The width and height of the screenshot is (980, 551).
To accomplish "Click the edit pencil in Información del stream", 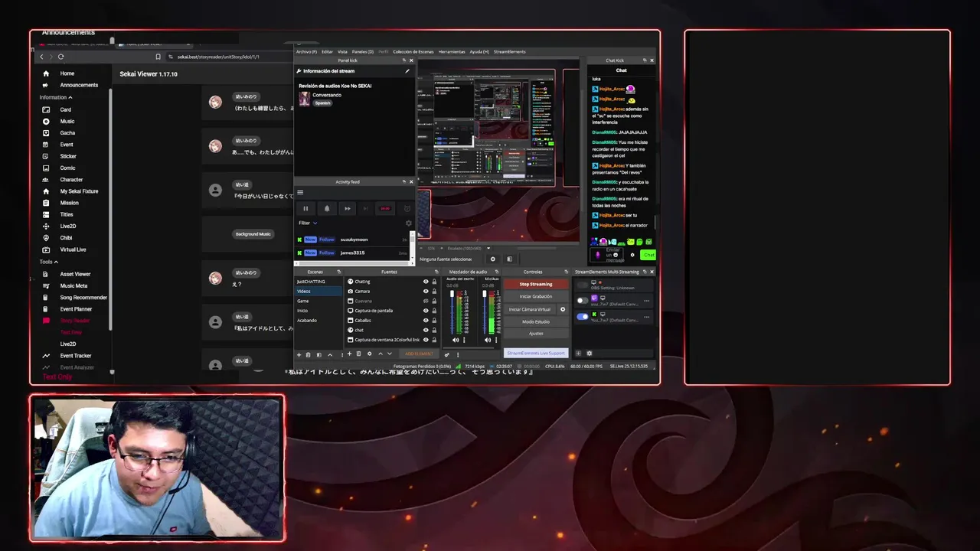I will click(407, 71).
